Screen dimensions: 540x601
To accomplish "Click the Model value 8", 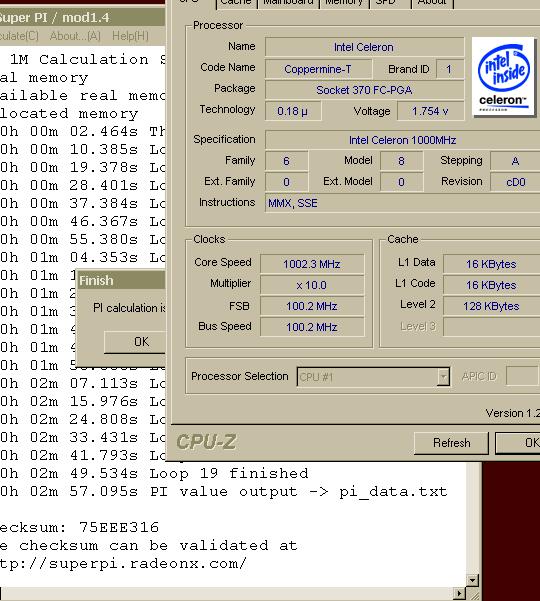I will [401, 161].
